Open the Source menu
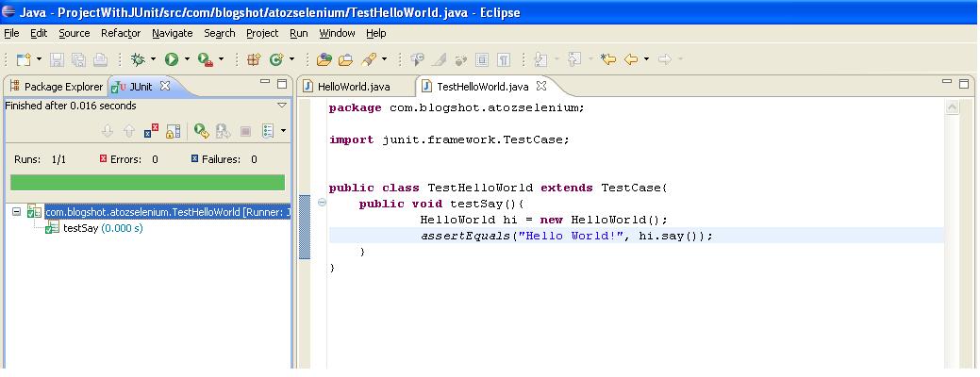980x377 pixels. tap(75, 33)
